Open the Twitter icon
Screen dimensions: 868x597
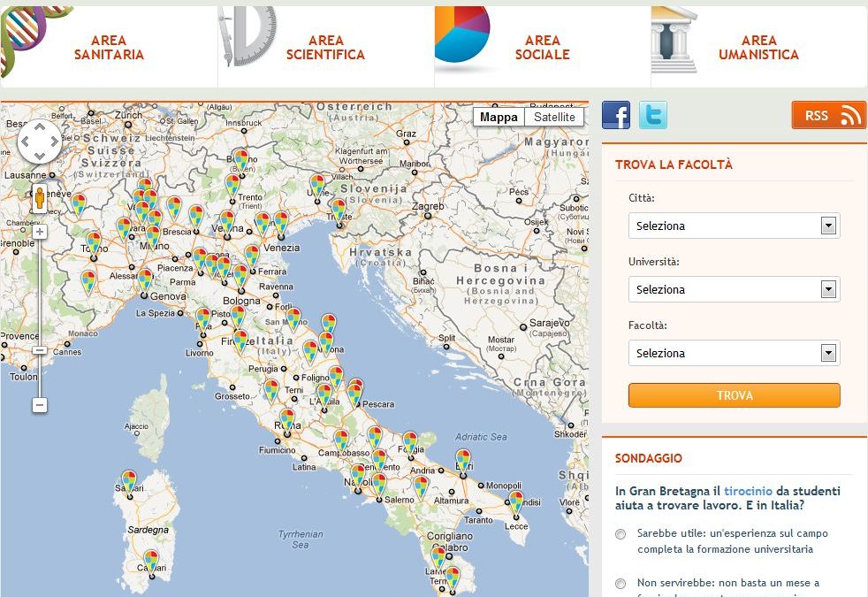653,115
